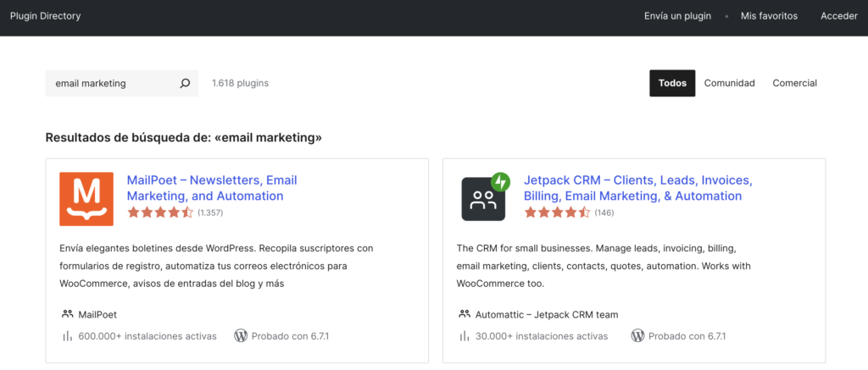Click Jetpack CRM author people icon
The image size is (868, 370).
[465, 314]
